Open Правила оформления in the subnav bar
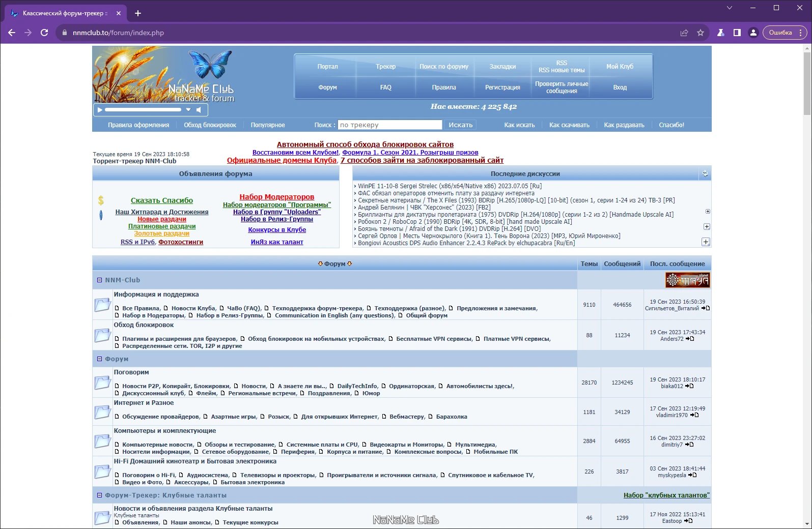 (x=138, y=125)
